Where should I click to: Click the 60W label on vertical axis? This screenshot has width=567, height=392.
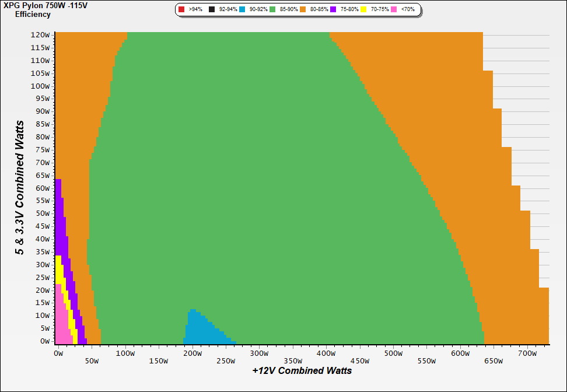pos(42,188)
